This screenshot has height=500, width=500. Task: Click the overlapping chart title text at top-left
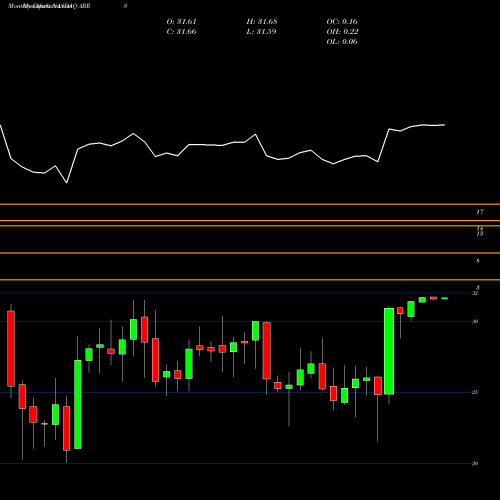(x=49, y=6)
